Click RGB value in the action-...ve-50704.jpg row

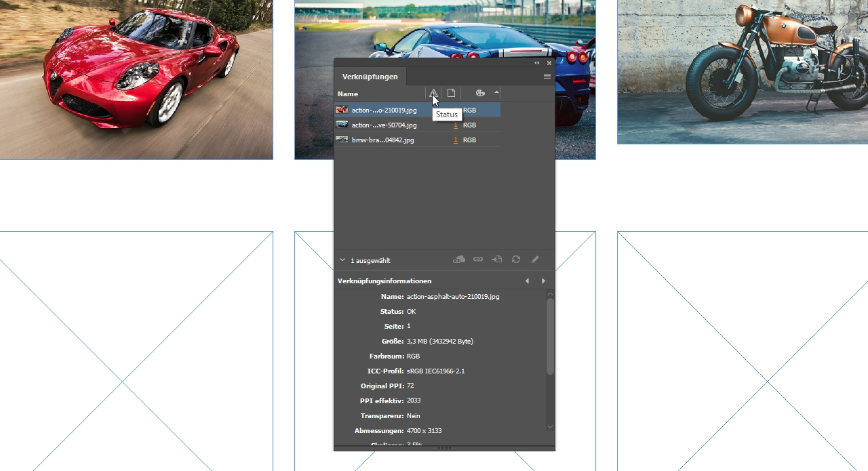(x=469, y=125)
